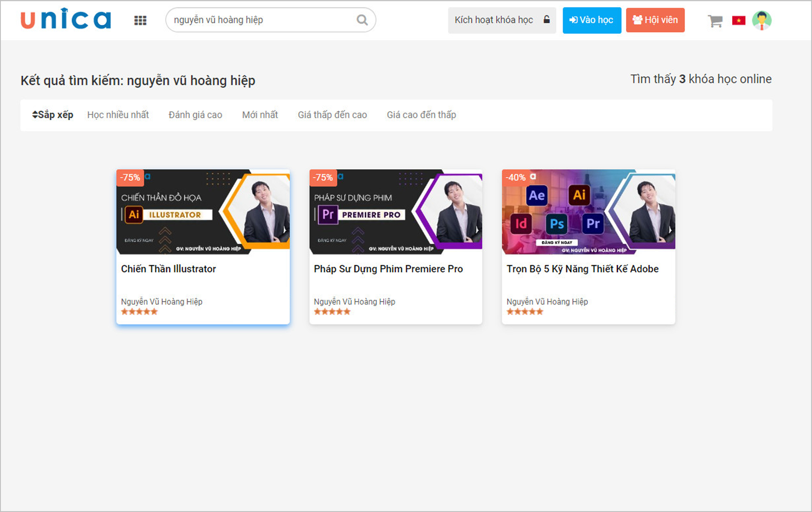Click star rating of Premiere Pro course
This screenshot has width=812, height=512.
(x=332, y=312)
